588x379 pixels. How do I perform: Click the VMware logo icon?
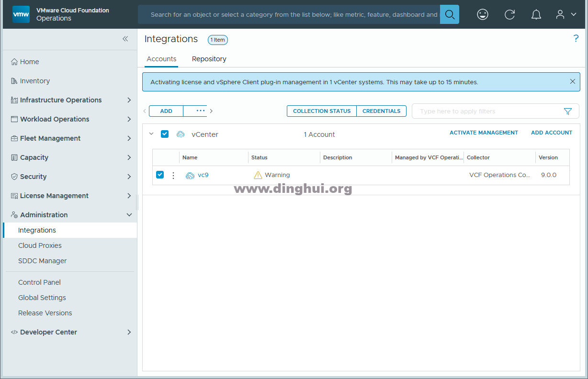coord(21,14)
